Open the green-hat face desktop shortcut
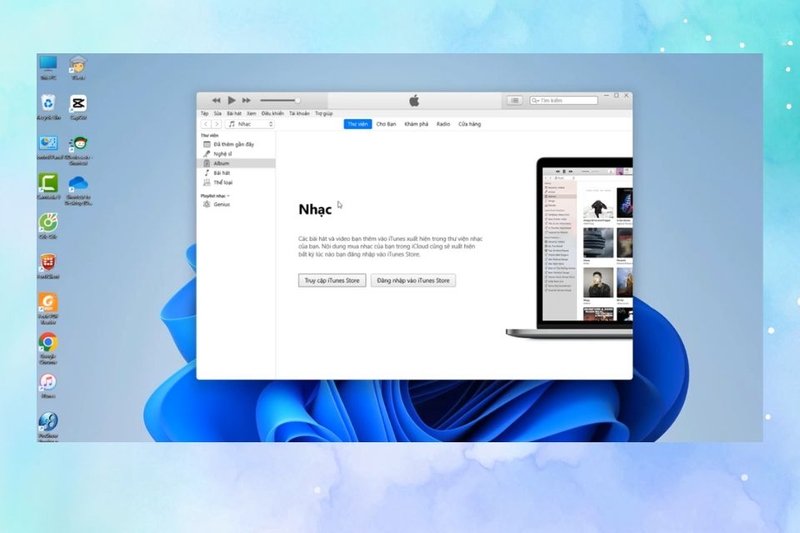800x533 pixels. tap(78, 150)
